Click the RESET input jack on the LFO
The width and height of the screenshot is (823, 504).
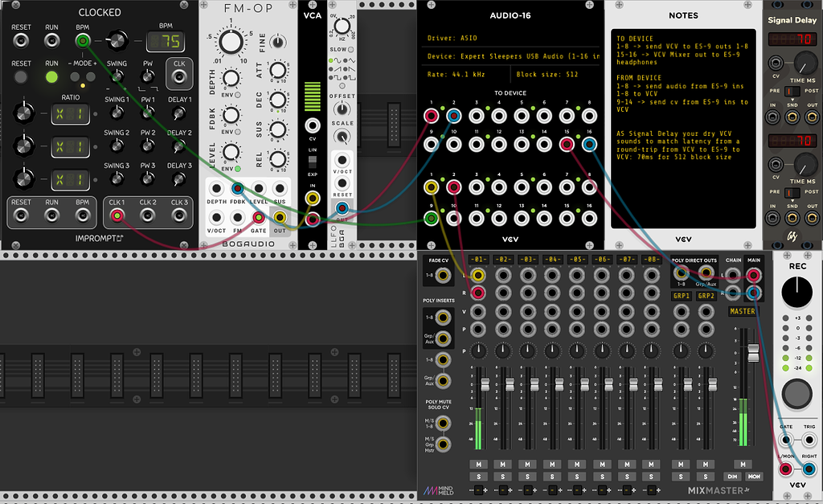[342, 183]
